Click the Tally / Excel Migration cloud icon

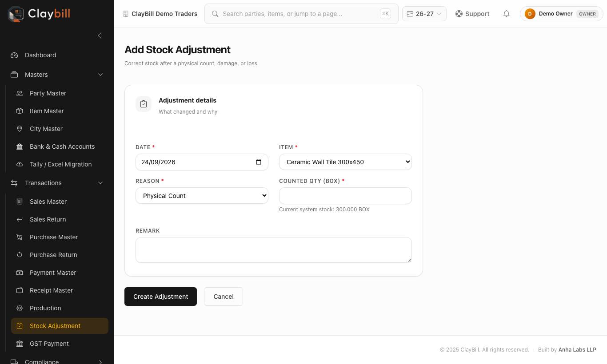[x=20, y=164]
